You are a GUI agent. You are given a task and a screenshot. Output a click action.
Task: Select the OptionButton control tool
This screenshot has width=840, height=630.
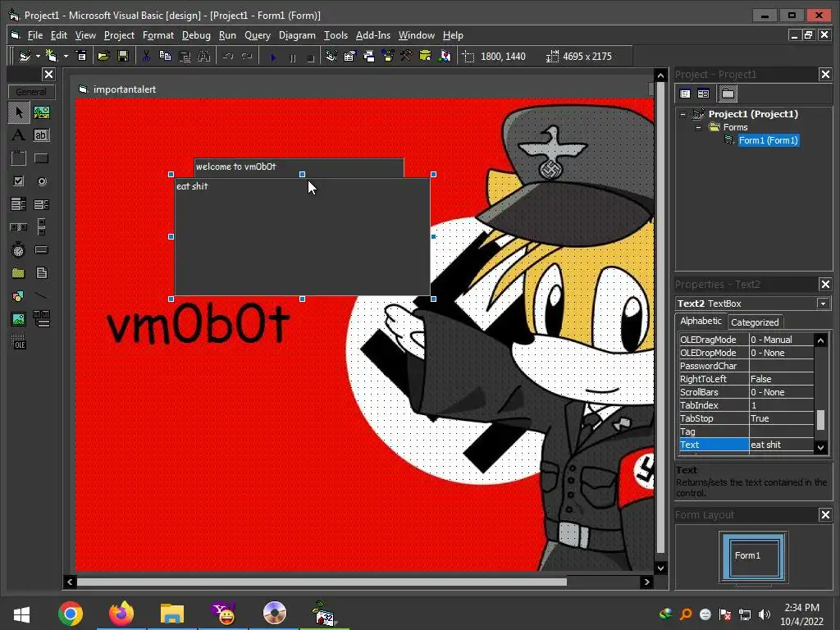42,181
